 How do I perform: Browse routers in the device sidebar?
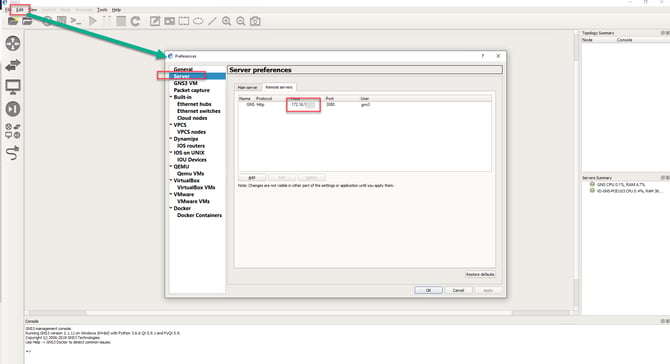(13, 43)
